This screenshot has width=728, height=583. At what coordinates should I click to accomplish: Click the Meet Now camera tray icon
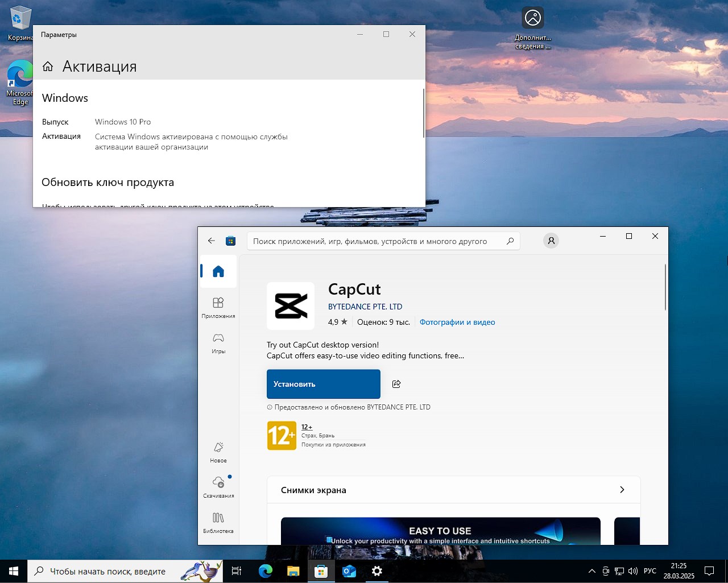click(x=606, y=571)
